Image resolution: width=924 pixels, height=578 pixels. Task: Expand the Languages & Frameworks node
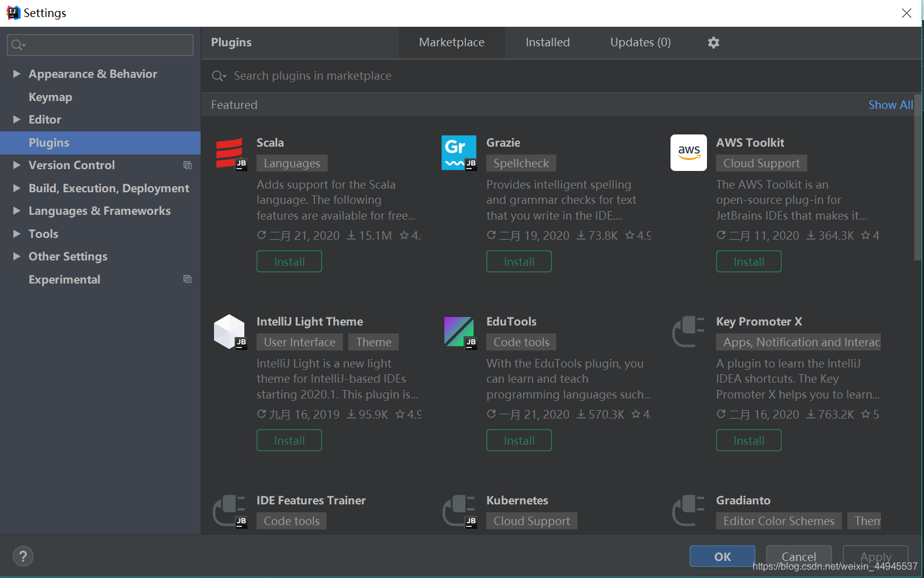click(x=17, y=211)
